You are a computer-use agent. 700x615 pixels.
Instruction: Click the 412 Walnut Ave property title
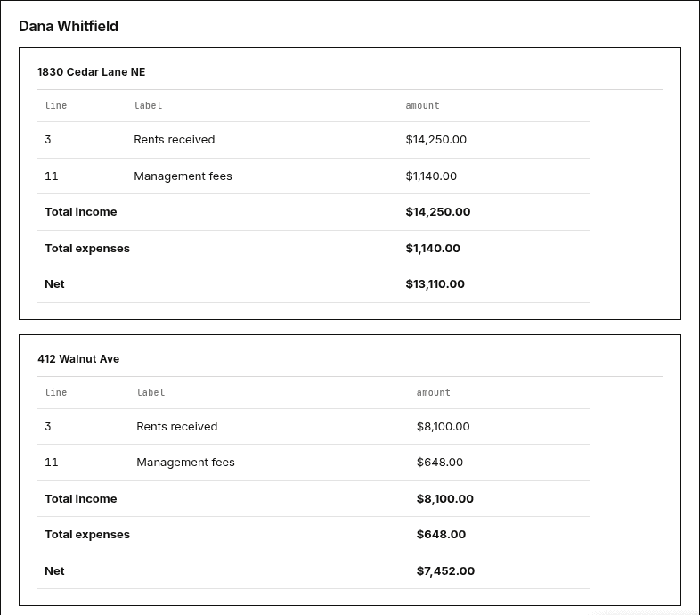[78, 359]
